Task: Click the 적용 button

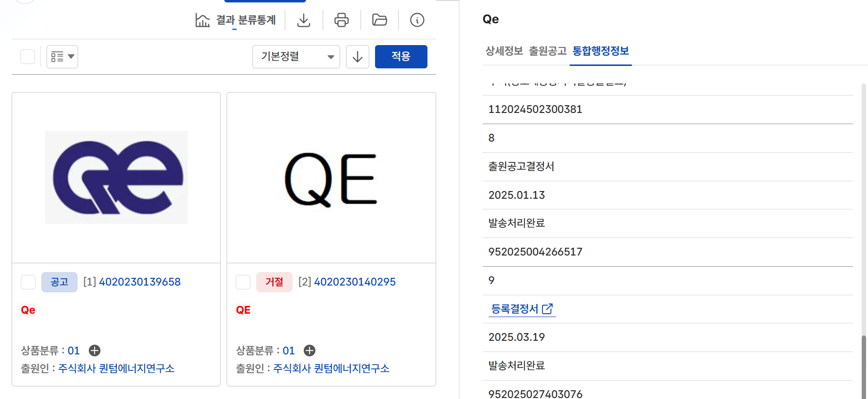Action: point(401,57)
